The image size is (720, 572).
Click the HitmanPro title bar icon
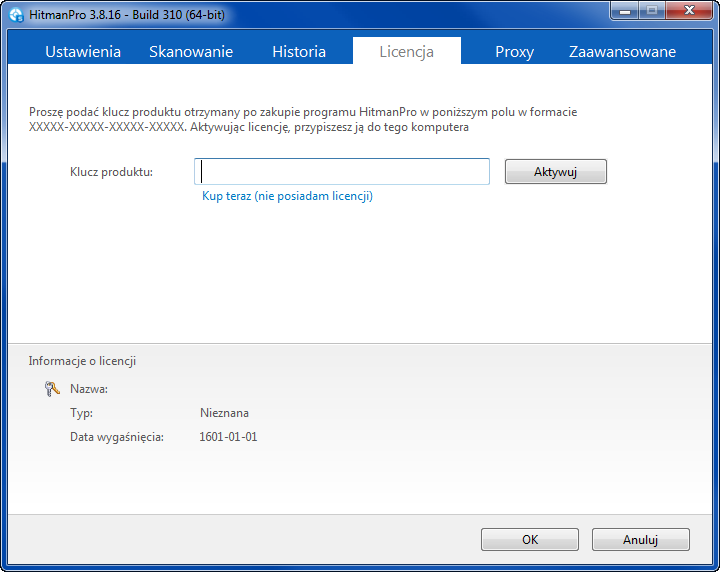click(x=16, y=15)
